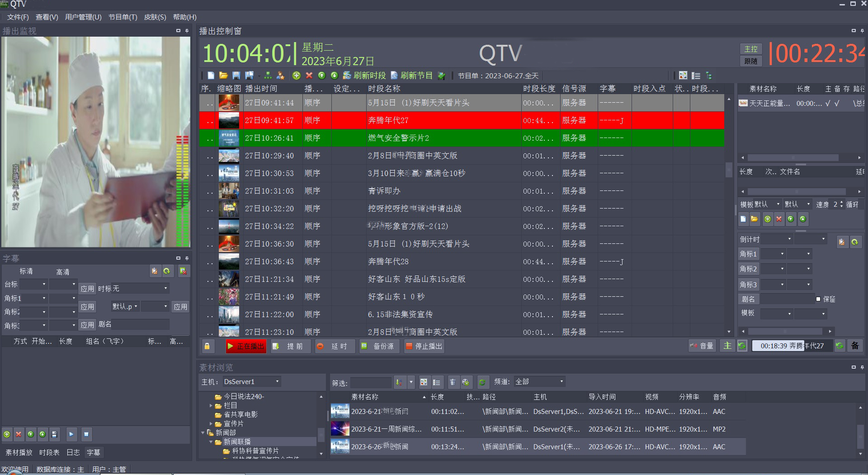Enable the 保留 checkbox

tap(818, 299)
